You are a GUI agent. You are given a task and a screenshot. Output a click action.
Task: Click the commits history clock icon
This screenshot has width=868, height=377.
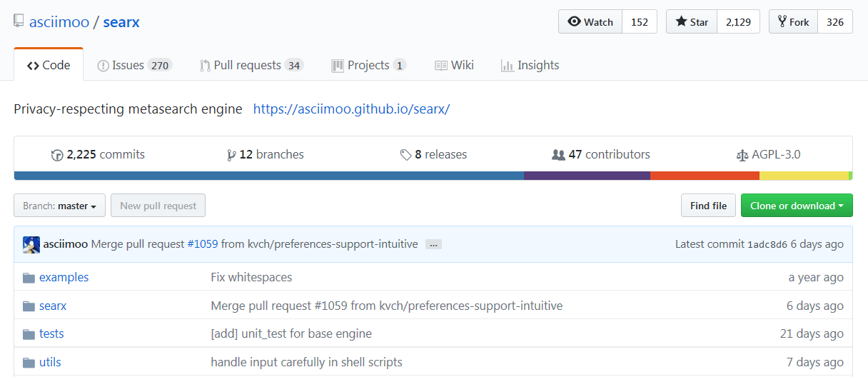click(57, 155)
